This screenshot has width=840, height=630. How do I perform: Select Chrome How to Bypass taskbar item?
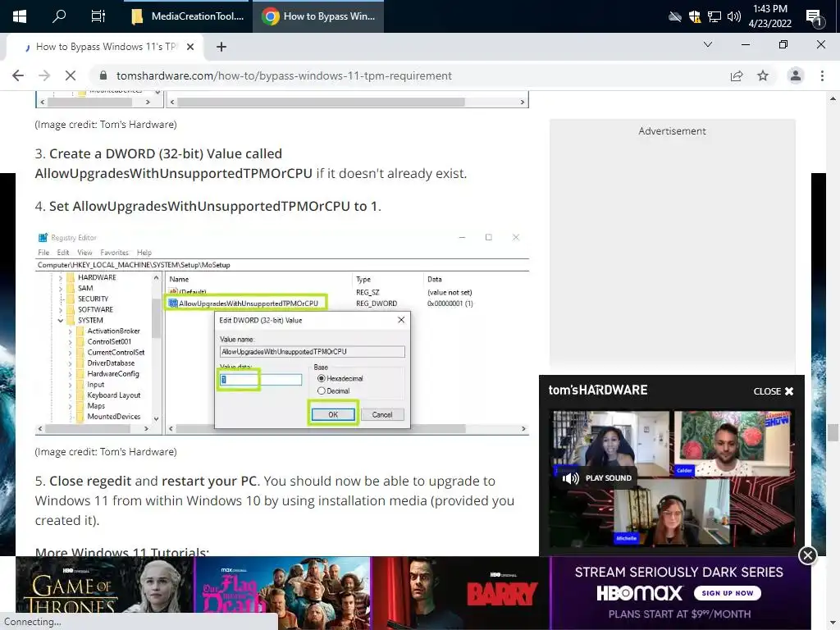click(318, 16)
